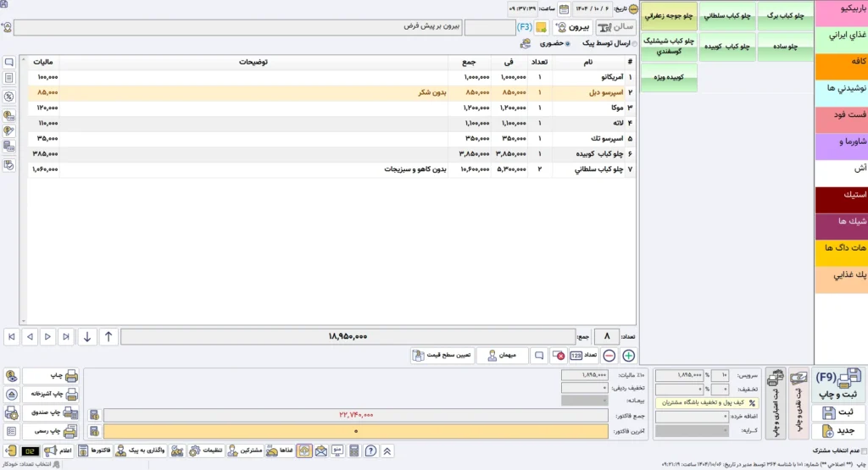Click the hand delivery icon beside حضوری
The width and height of the screenshot is (868, 470).
[x=526, y=43]
